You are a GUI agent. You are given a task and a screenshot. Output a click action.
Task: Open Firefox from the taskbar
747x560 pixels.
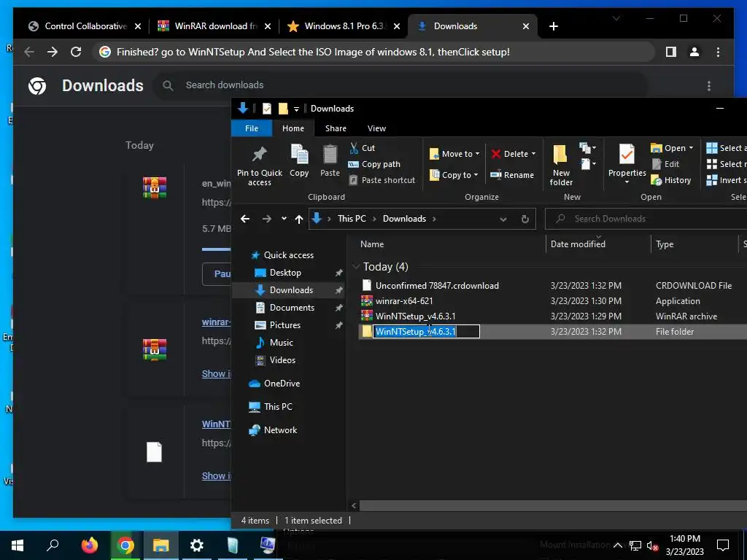tap(89, 545)
